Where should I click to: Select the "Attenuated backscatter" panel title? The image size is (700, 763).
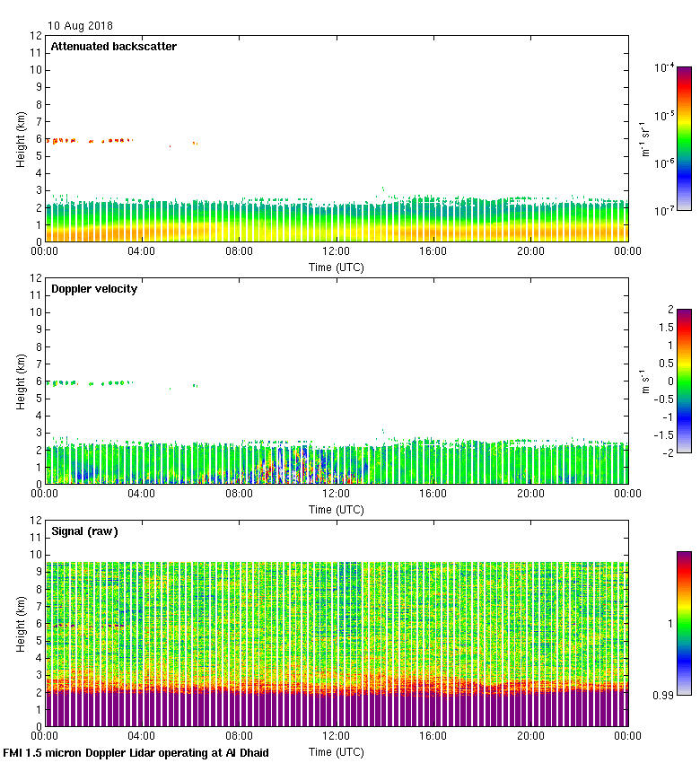point(113,47)
